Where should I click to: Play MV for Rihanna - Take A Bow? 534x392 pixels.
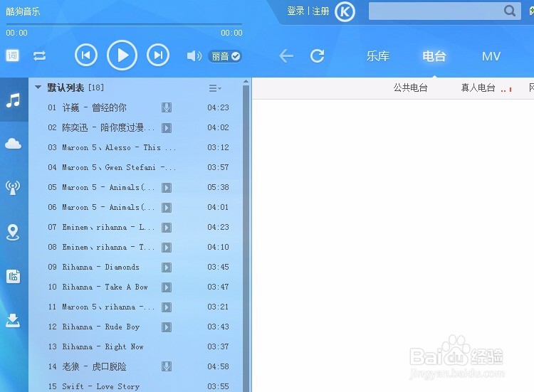click(167, 287)
